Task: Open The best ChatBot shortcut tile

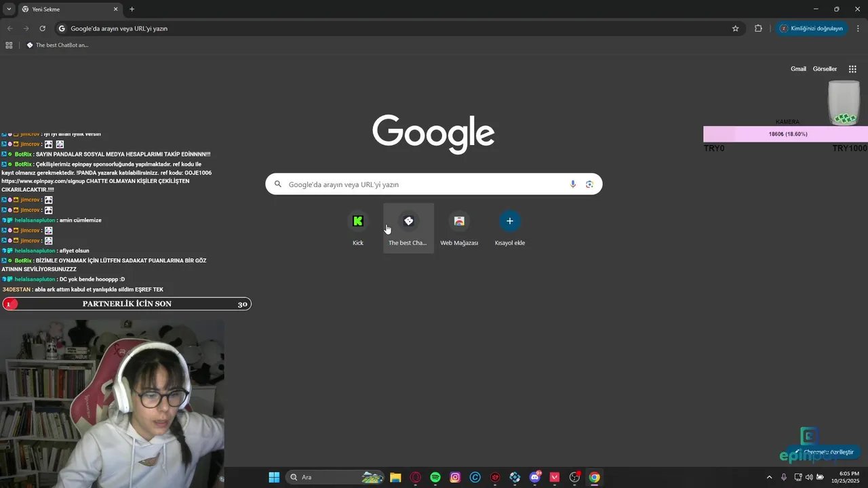Action: (x=408, y=228)
